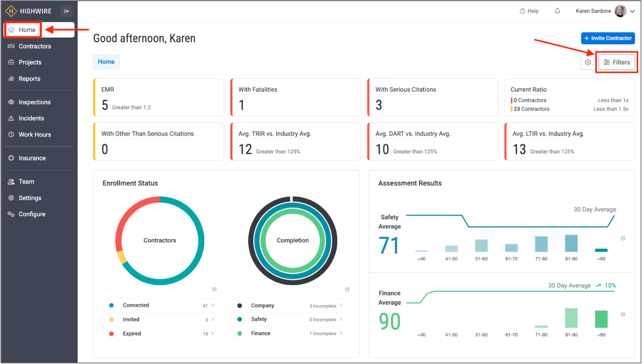The image size is (642, 364).
Task: Open the notifications bell
Action: 557,11
